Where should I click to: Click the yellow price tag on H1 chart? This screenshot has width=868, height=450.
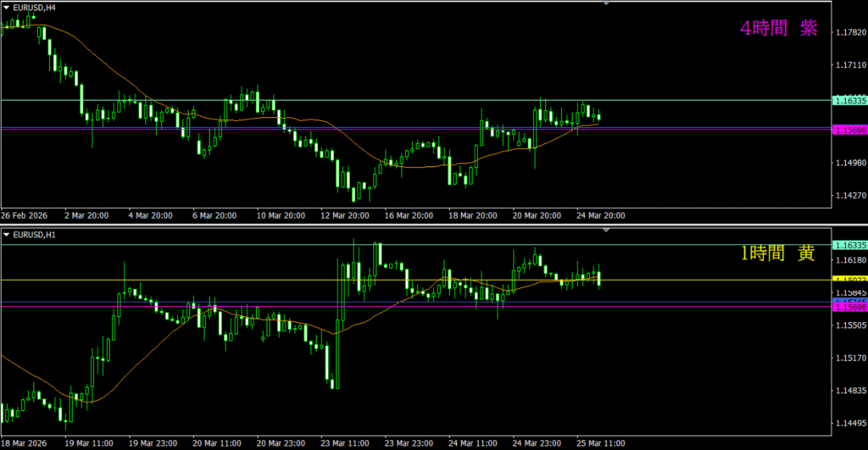[x=849, y=279]
